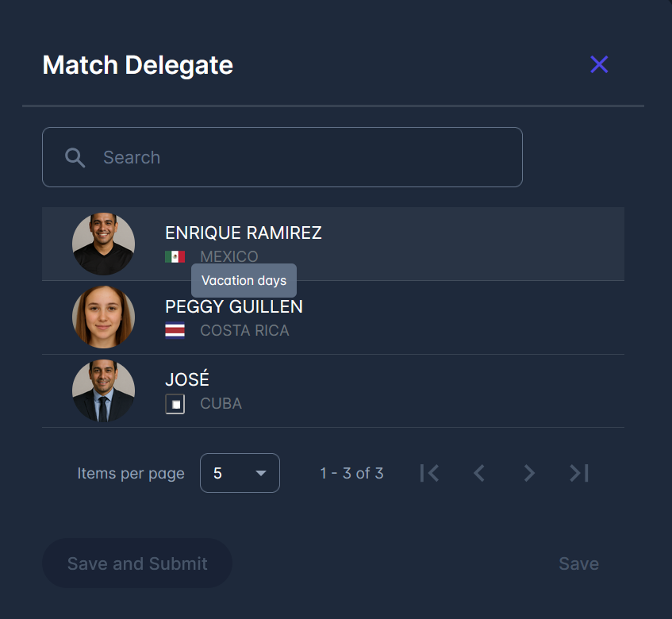Go to the first page
Viewport: 672px width, 619px height.
(429, 473)
